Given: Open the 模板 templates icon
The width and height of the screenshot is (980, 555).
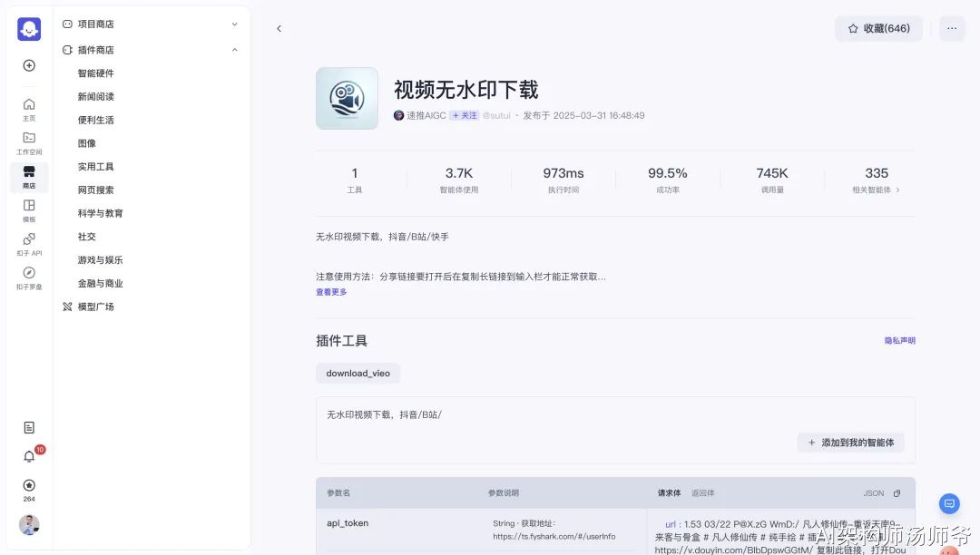Looking at the screenshot, I should [29, 210].
